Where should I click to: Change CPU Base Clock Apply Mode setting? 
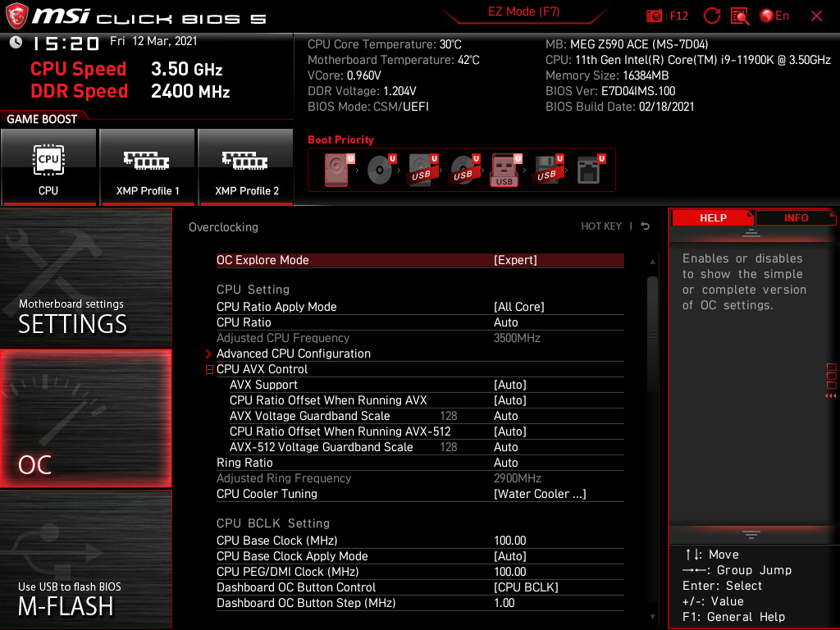tap(420, 556)
